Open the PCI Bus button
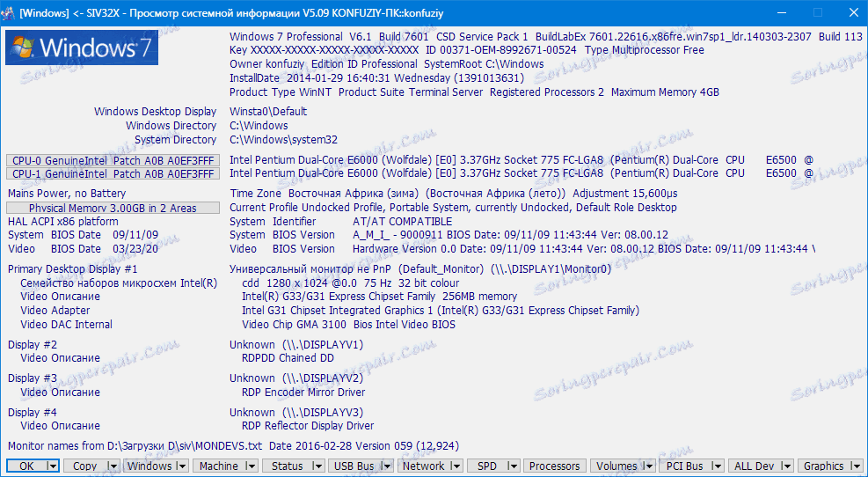The width and height of the screenshot is (868, 477). [685, 466]
